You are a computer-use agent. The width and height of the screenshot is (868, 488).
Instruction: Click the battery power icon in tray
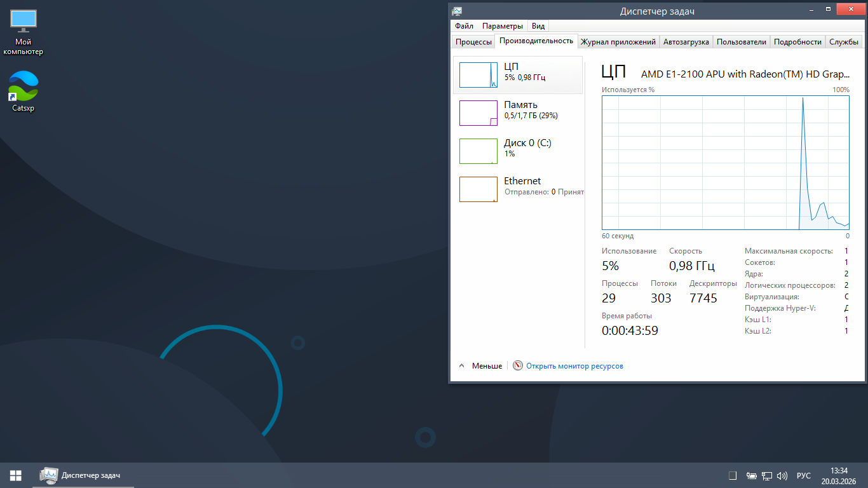click(751, 475)
